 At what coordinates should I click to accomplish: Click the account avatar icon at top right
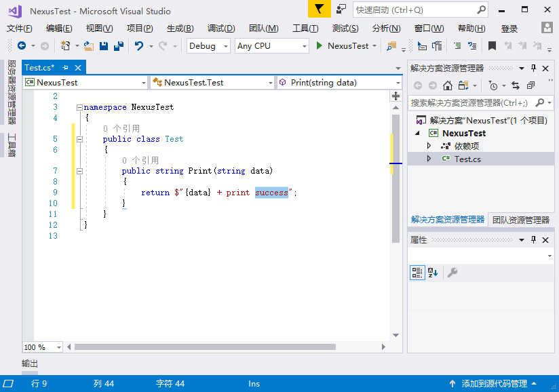[x=547, y=27]
